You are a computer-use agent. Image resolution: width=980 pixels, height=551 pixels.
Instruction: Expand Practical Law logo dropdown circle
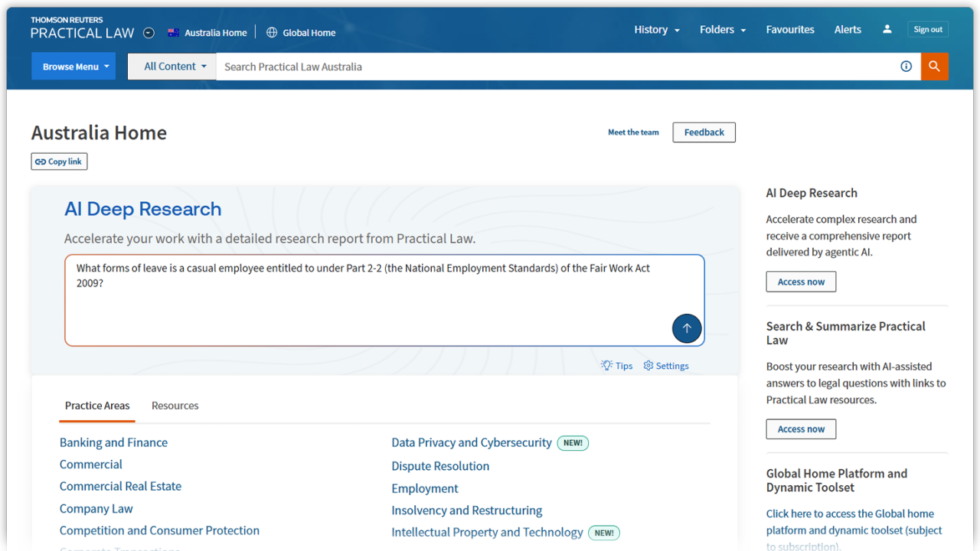[149, 33]
